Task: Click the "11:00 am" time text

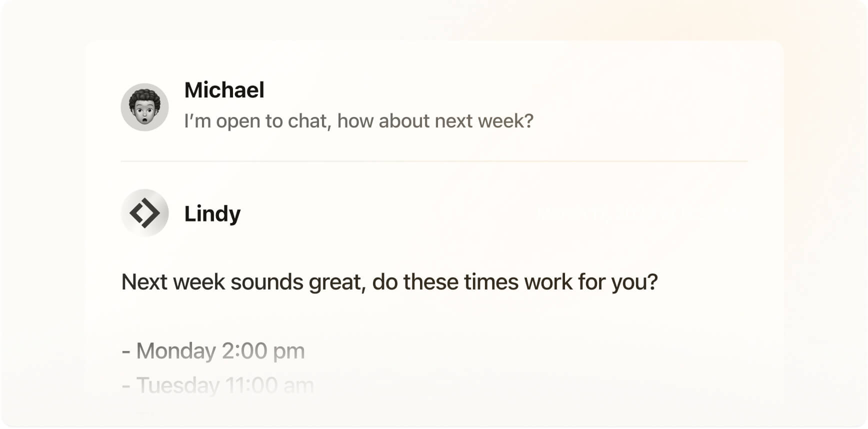Action: coord(269,385)
